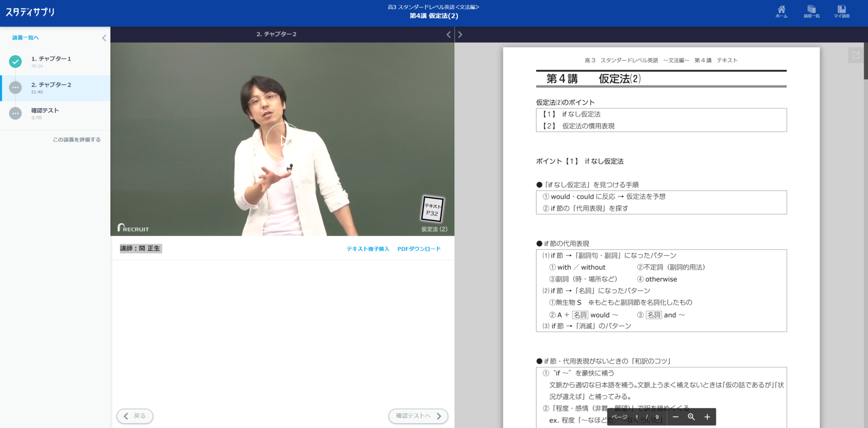Click the 30:26 duration under チャプター1

[37, 66]
